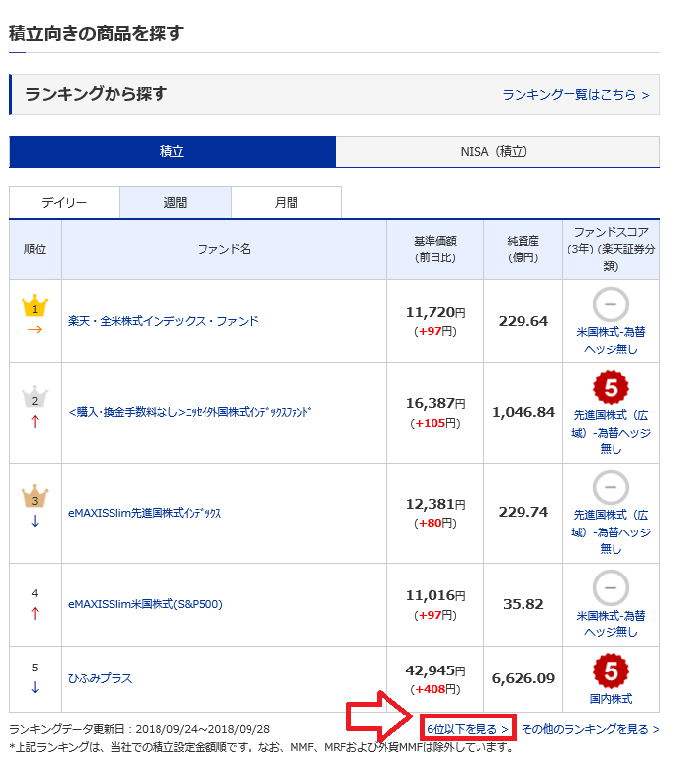Viewport: 682px width, 784px height.
Task: Click the 基準価額 (前日比) column header
Action: (x=435, y=249)
